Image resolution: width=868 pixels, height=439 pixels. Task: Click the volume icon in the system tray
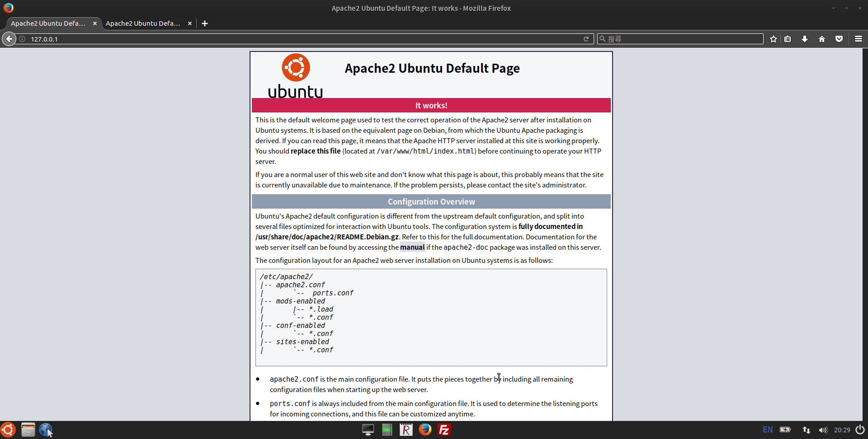823,430
